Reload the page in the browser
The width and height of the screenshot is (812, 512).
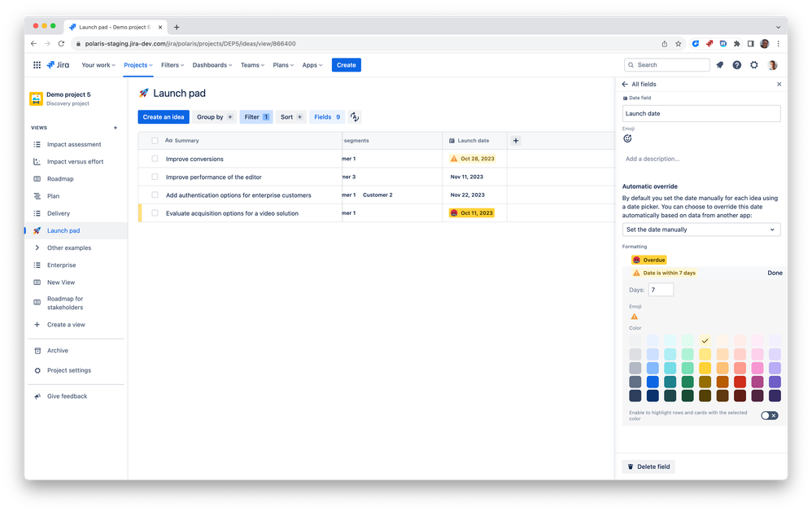point(61,43)
